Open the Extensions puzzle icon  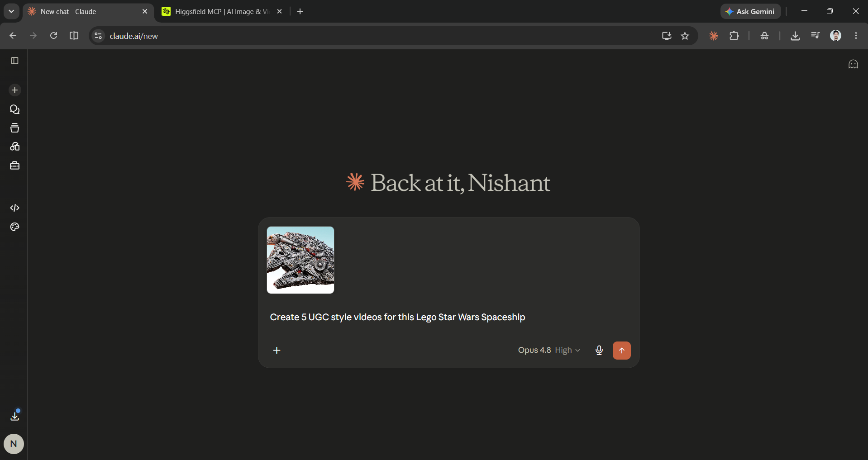[734, 36]
